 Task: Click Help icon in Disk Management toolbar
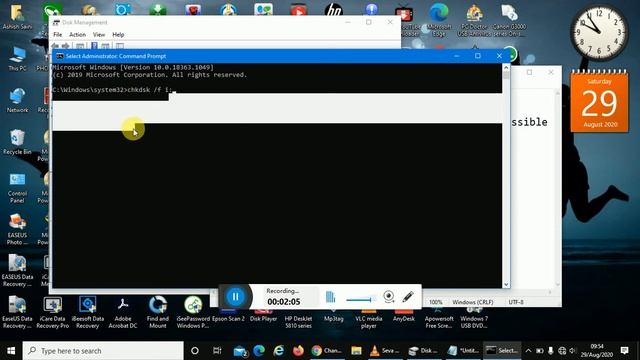[94, 46]
